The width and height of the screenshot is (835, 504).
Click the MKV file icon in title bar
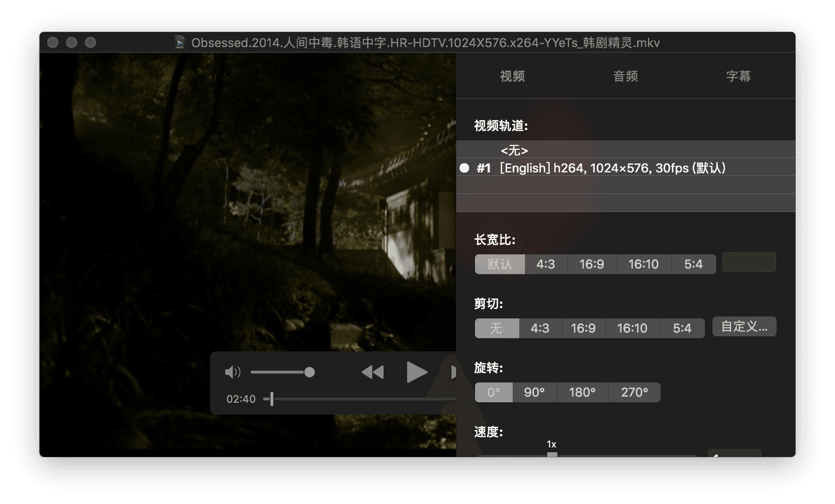(x=180, y=42)
